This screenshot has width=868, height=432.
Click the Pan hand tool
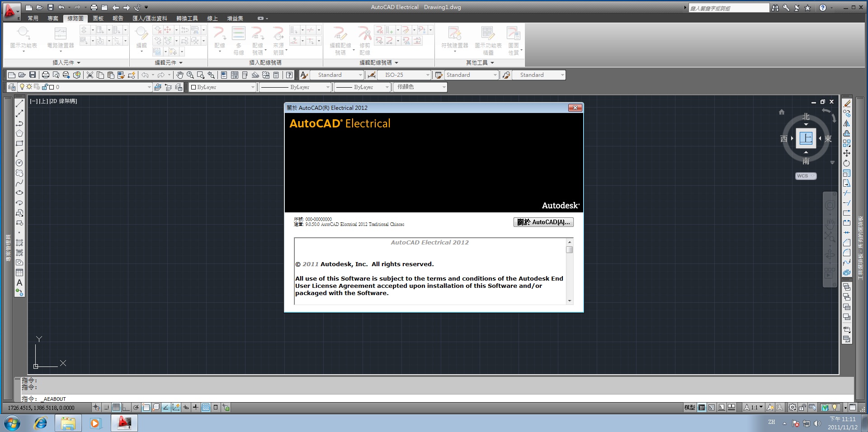[x=180, y=75]
